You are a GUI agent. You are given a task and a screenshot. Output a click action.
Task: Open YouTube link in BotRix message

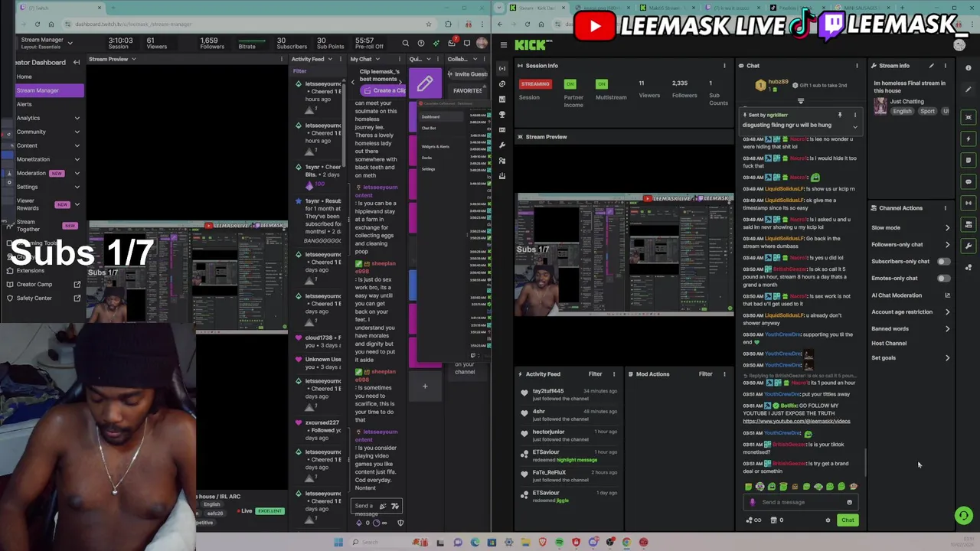(796, 422)
